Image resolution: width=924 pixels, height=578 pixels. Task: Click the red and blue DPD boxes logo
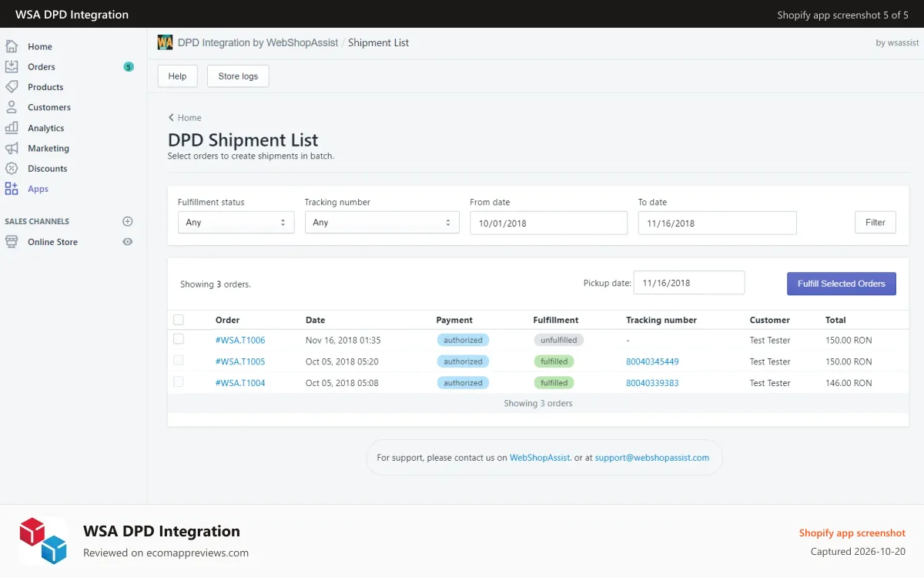click(43, 540)
